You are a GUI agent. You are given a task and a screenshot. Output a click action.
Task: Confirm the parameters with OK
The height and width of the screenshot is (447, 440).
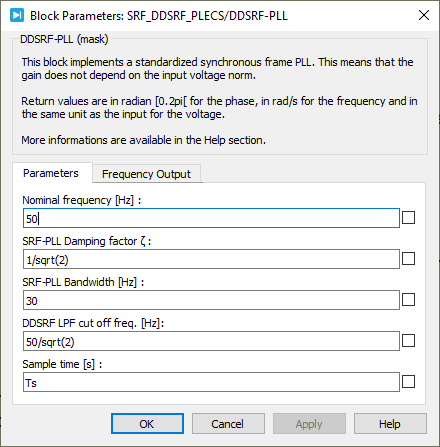(x=147, y=424)
